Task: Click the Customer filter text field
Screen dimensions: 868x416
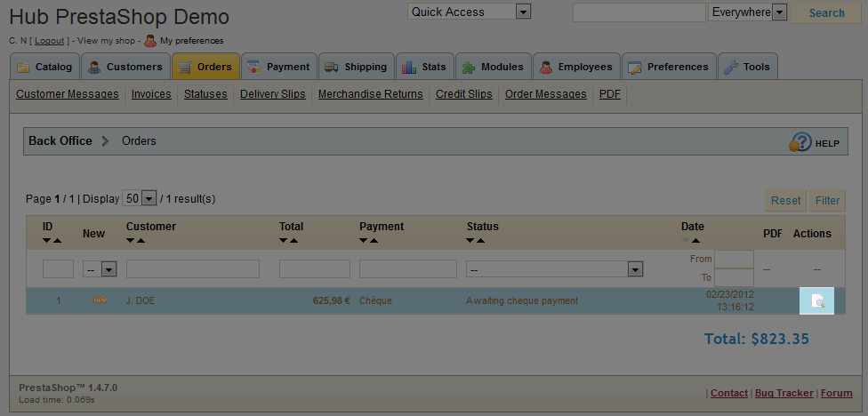Action: (x=192, y=269)
